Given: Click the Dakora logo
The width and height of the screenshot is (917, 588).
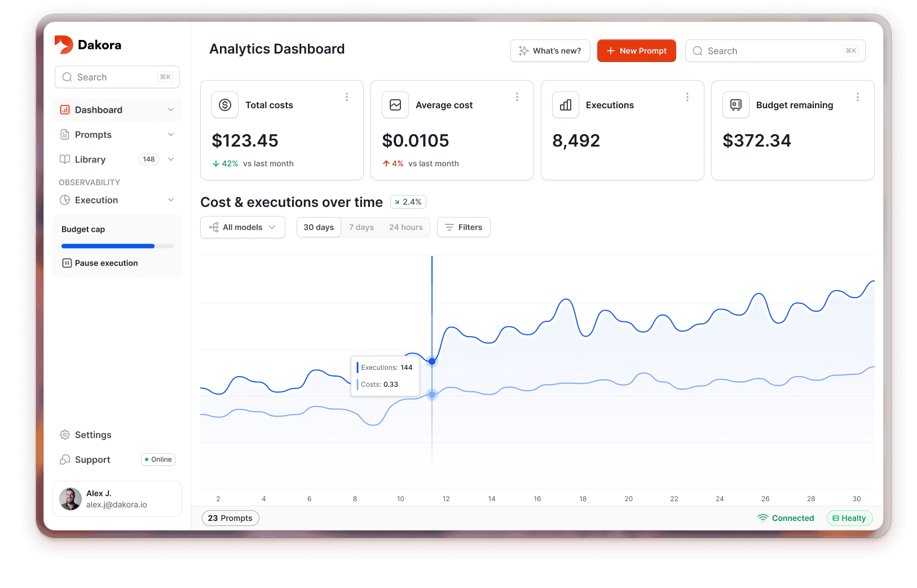Looking at the screenshot, I should click(x=88, y=45).
